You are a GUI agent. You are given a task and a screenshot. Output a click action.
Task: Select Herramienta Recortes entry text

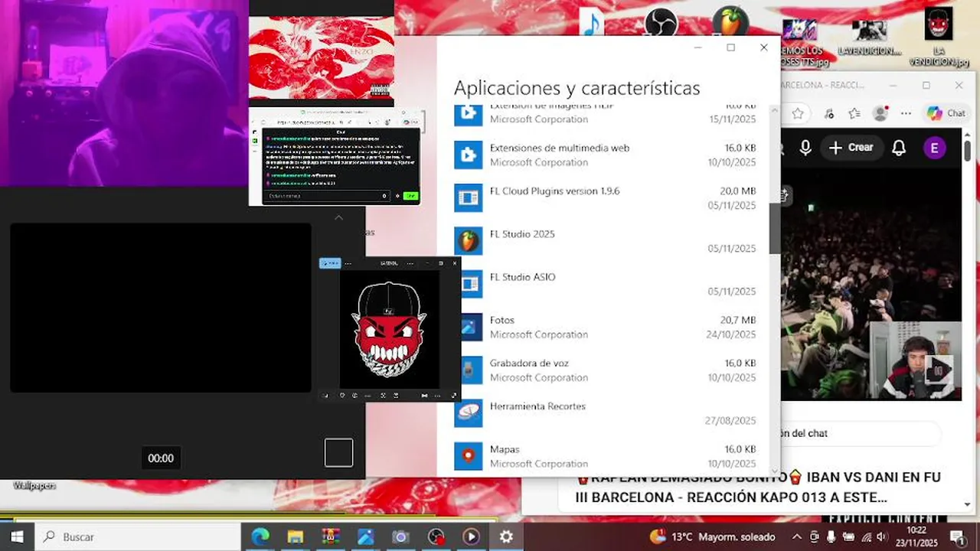[537, 406]
